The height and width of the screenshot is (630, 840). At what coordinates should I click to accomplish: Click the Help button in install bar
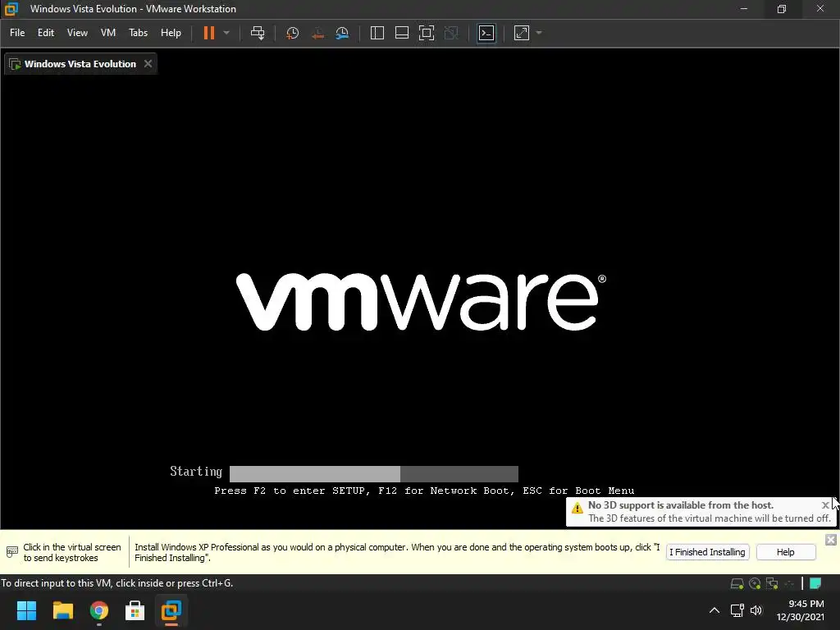pyautogui.click(x=785, y=552)
